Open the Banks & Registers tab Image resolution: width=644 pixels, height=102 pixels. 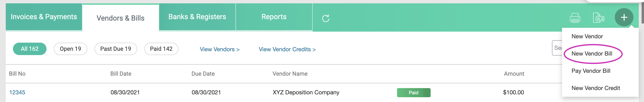pos(197,17)
